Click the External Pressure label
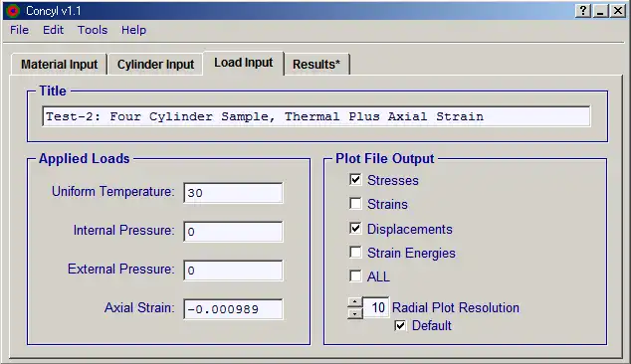Image resolution: width=631 pixels, height=364 pixels. pos(121,269)
